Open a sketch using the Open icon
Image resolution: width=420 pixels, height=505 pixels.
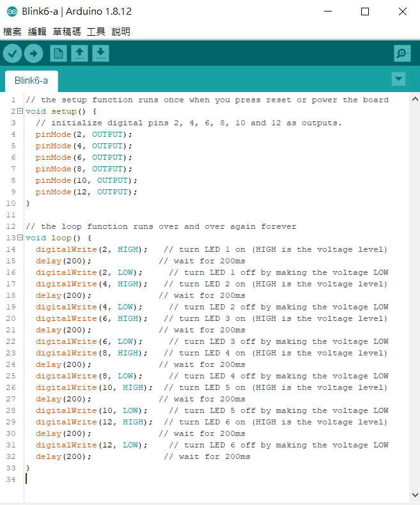(79, 54)
